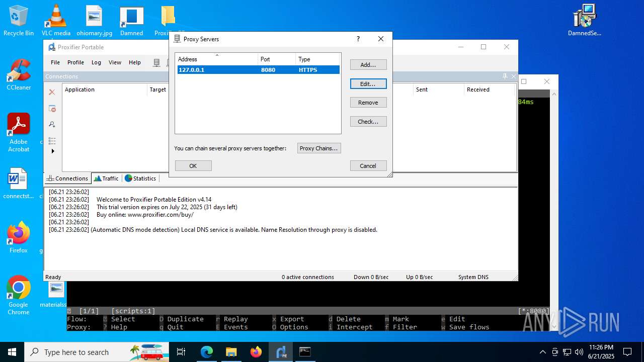Click the Sent column header
644x362 pixels.
pyautogui.click(x=438, y=89)
